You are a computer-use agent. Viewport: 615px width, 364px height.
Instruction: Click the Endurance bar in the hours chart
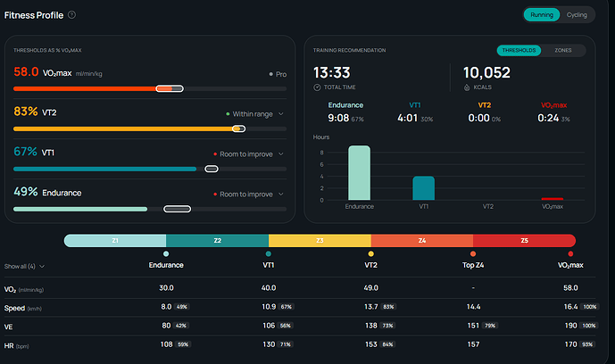click(x=360, y=173)
